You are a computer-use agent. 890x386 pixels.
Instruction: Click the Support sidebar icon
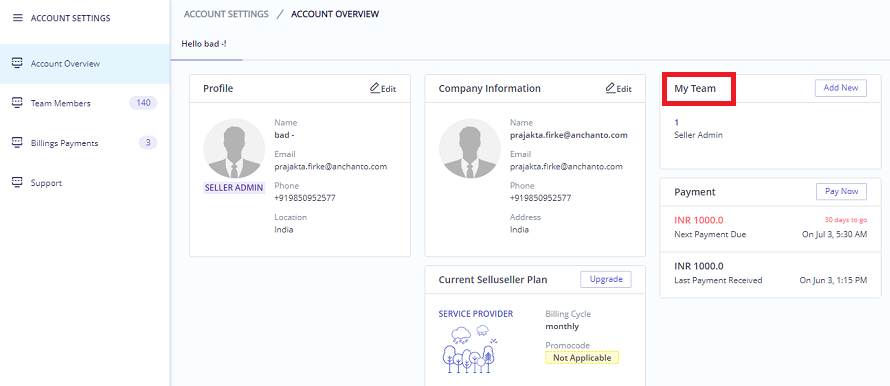[17, 183]
